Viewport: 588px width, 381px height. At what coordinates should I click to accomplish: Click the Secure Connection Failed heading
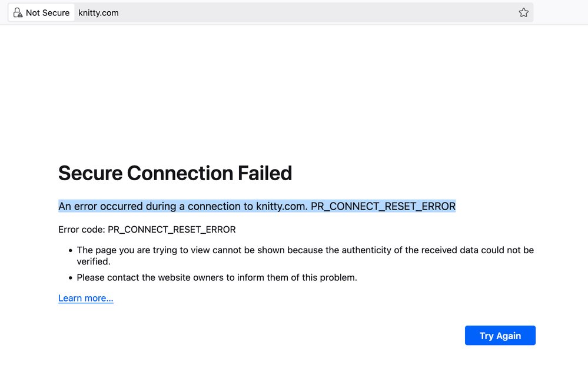175,173
